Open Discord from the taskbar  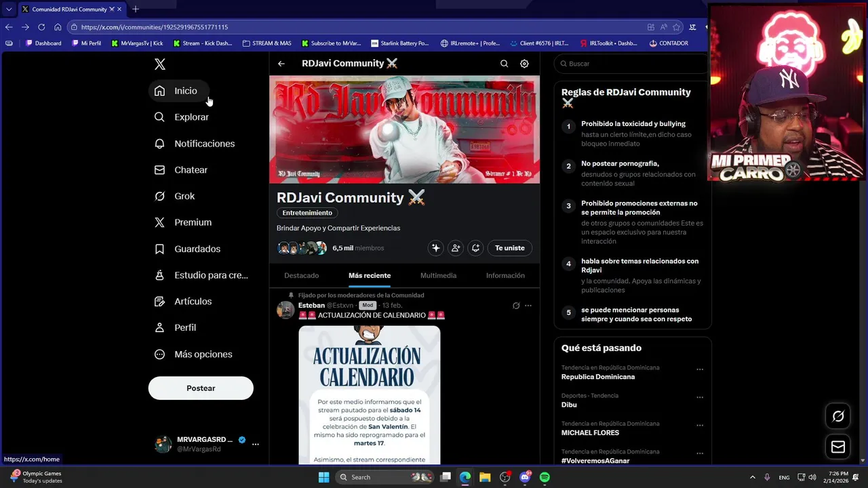(525, 477)
